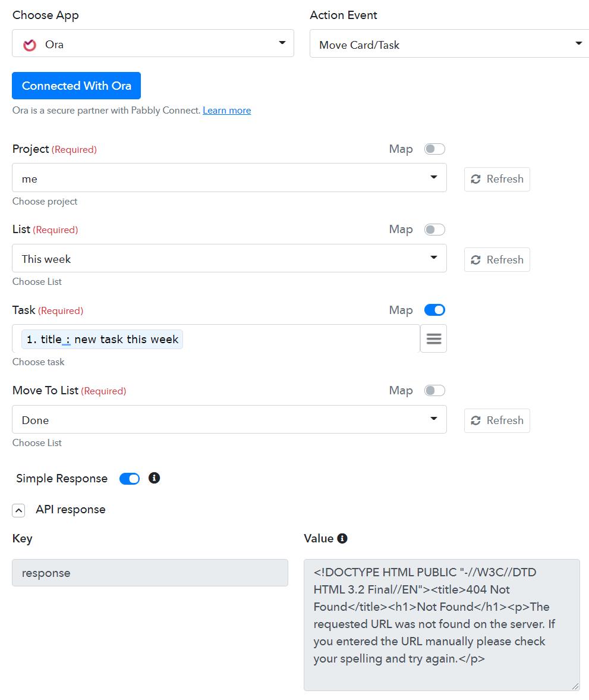Click the Connected With Ora button
This screenshot has height=700, width=589.
tap(76, 86)
